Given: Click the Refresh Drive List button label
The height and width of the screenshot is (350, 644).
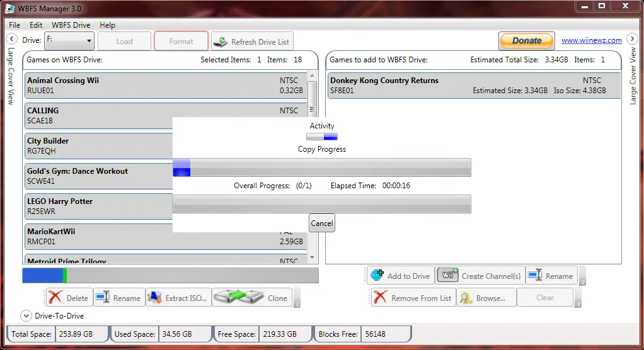Looking at the screenshot, I should tap(260, 42).
